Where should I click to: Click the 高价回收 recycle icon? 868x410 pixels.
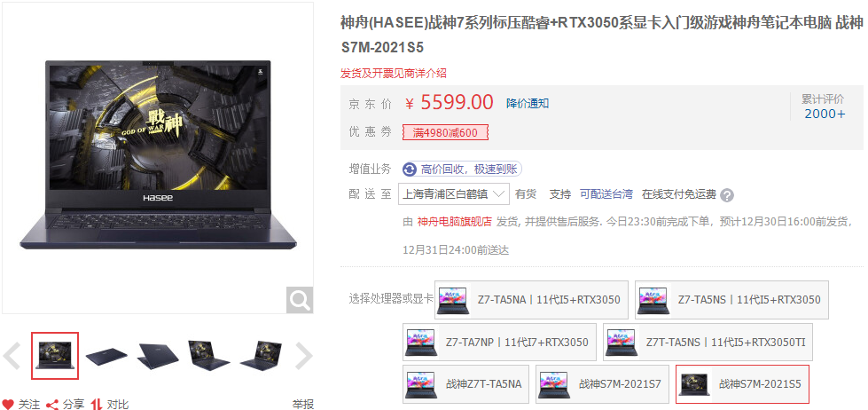pyautogui.click(x=410, y=169)
